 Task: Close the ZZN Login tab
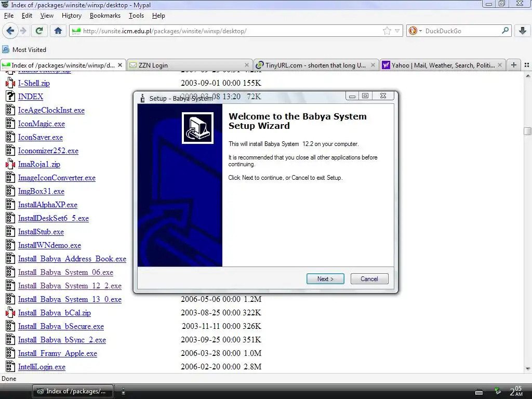pyautogui.click(x=247, y=65)
